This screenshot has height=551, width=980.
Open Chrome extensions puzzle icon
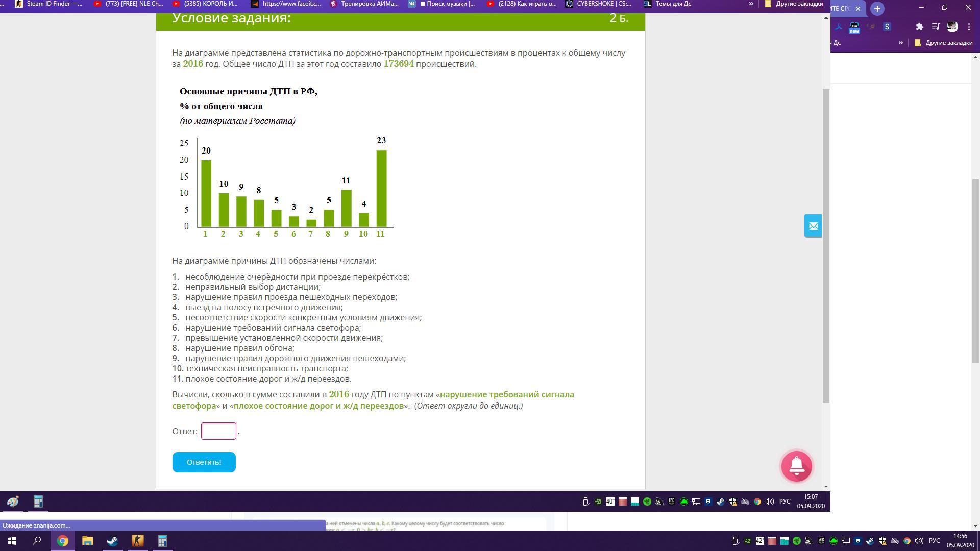tap(919, 27)
